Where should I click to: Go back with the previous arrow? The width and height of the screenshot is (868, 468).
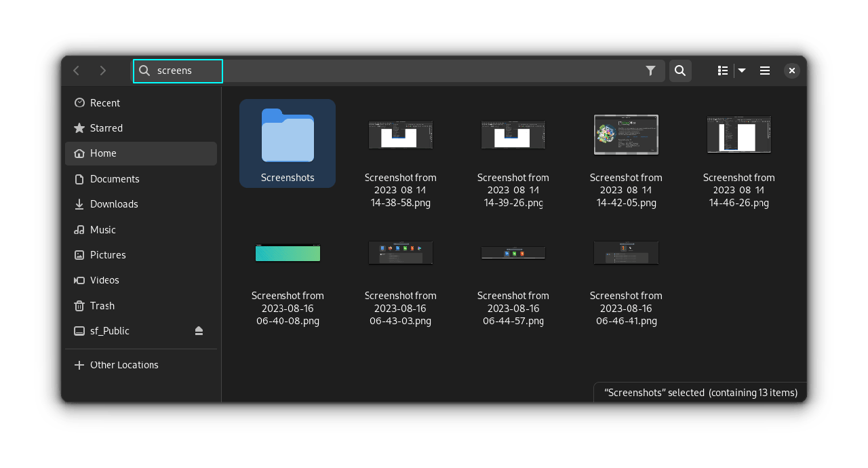(77, 71)
